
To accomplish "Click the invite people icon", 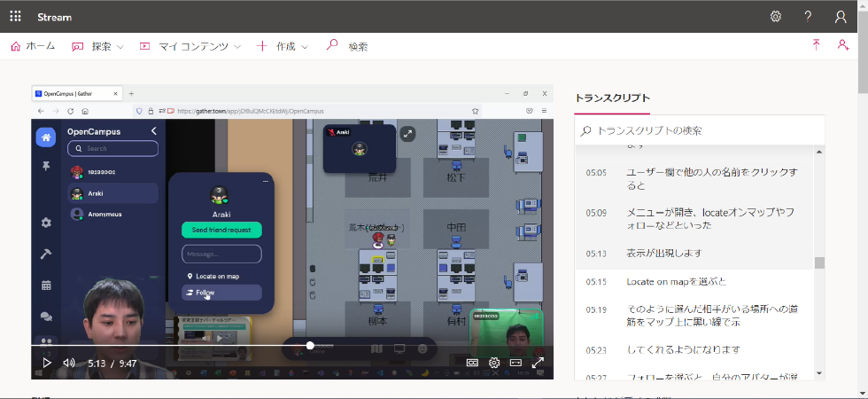I will coord(843,45).
